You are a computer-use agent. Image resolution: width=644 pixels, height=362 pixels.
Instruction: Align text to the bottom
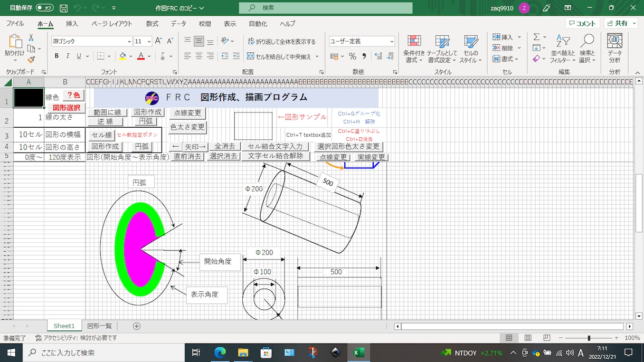pyautogui.click(x=211, y=41)
